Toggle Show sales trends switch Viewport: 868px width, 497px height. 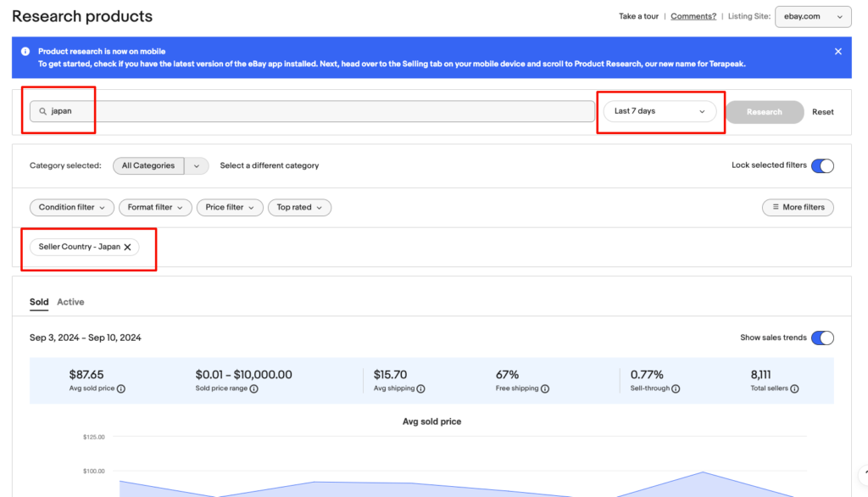(822, 338)
